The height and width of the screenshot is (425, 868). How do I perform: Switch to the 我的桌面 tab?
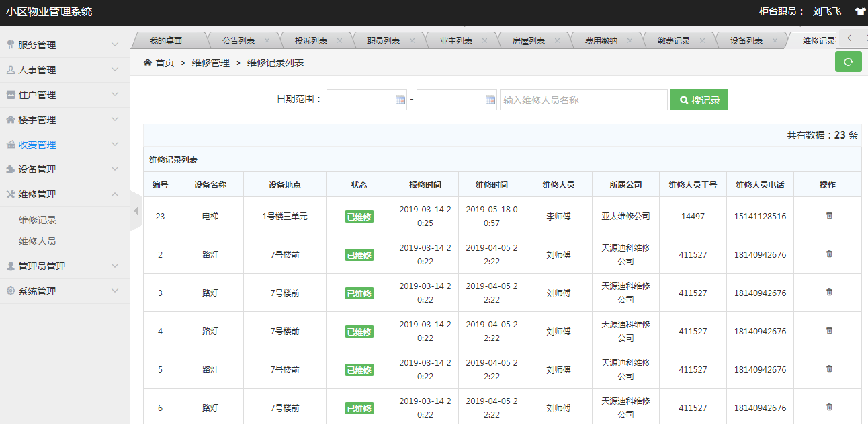(165, 40)
